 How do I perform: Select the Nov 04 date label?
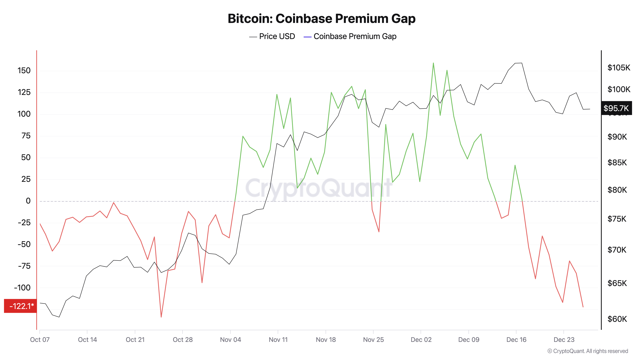[x=231, y=340]
